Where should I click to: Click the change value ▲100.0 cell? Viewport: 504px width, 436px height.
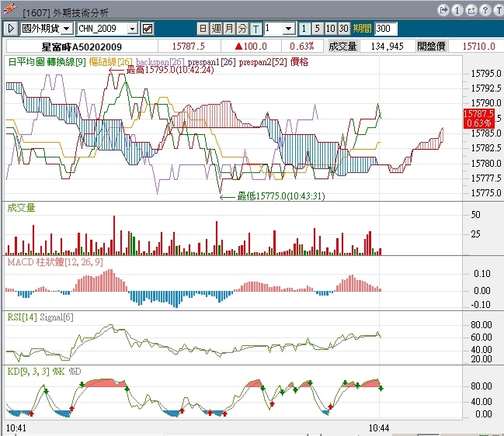point(251,47)
